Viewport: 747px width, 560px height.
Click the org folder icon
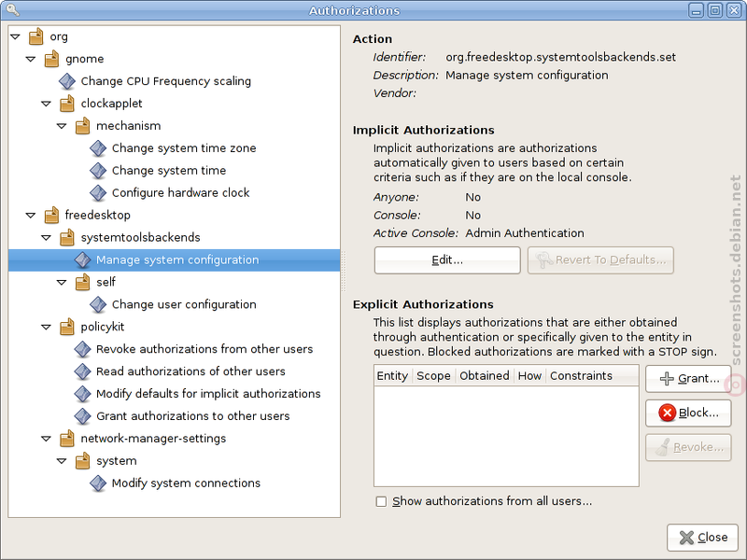click(35, 36)
